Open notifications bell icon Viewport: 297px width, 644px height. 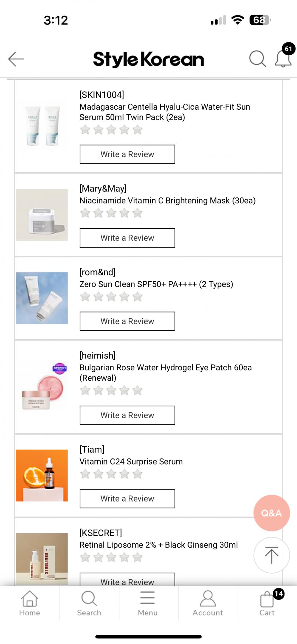click(283, 59)
